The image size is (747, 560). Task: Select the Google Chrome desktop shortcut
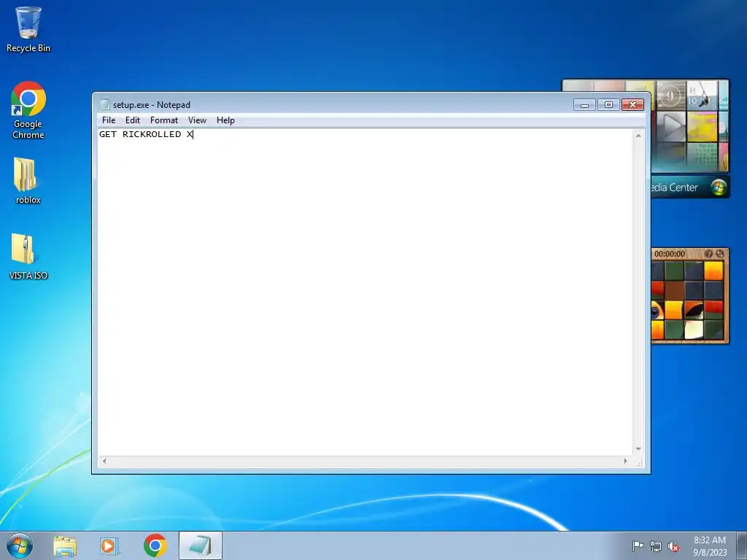28,110
